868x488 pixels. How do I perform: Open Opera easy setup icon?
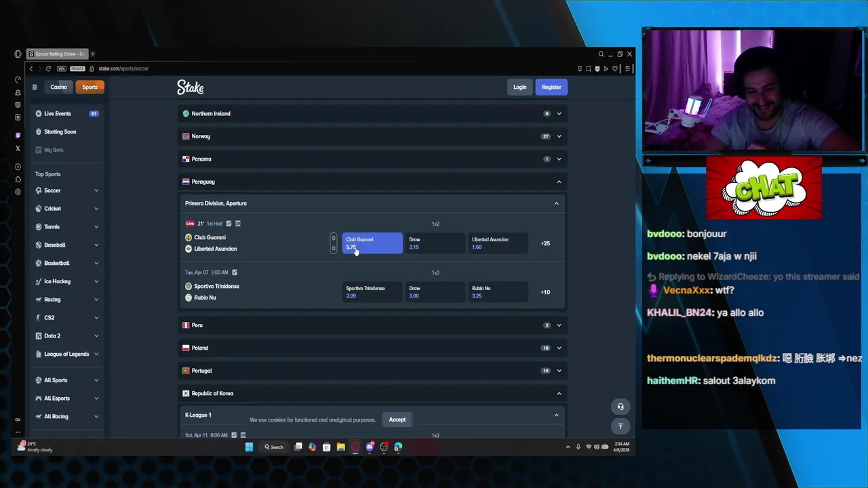click(x=627, y=68)
